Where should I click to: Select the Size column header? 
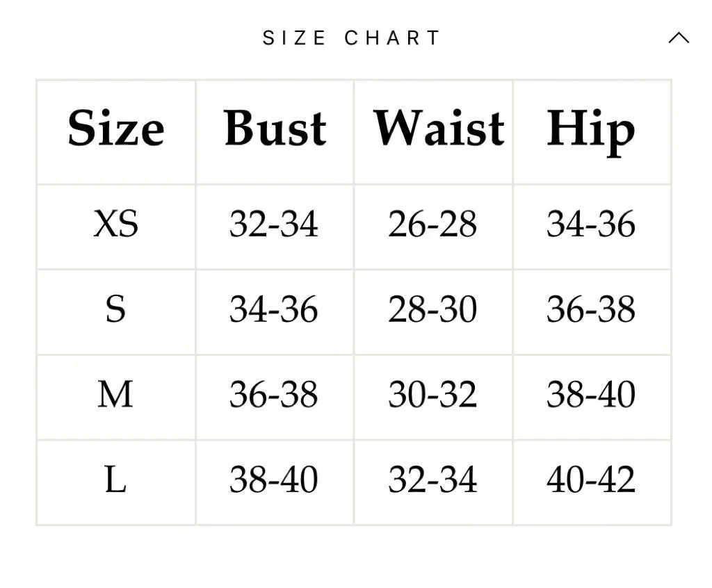point(116,129)
